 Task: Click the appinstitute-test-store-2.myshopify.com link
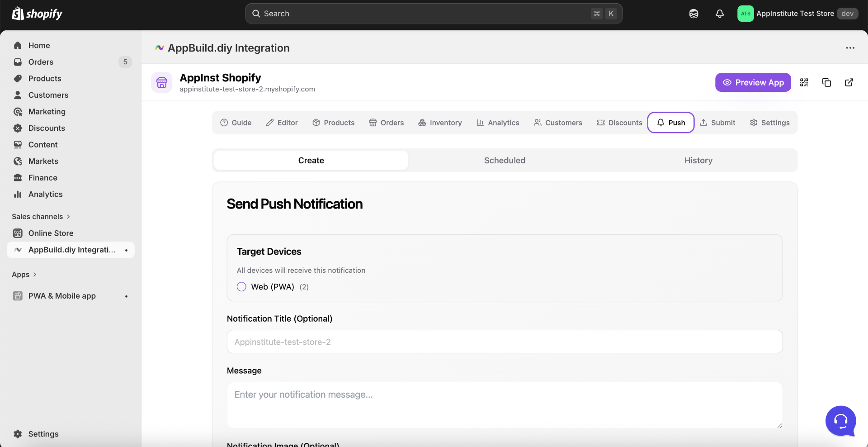[247, 89]
